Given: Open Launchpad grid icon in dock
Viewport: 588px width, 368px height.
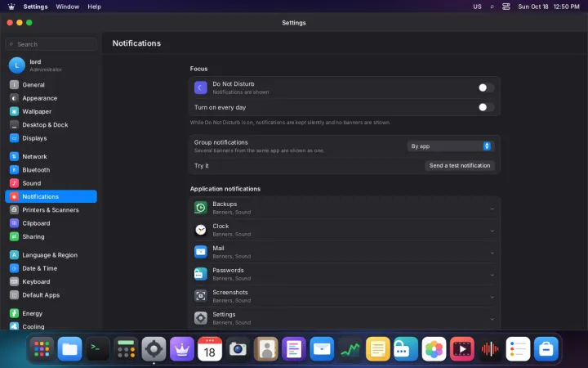Looking at the screenshot, I should tap(42, 349).
